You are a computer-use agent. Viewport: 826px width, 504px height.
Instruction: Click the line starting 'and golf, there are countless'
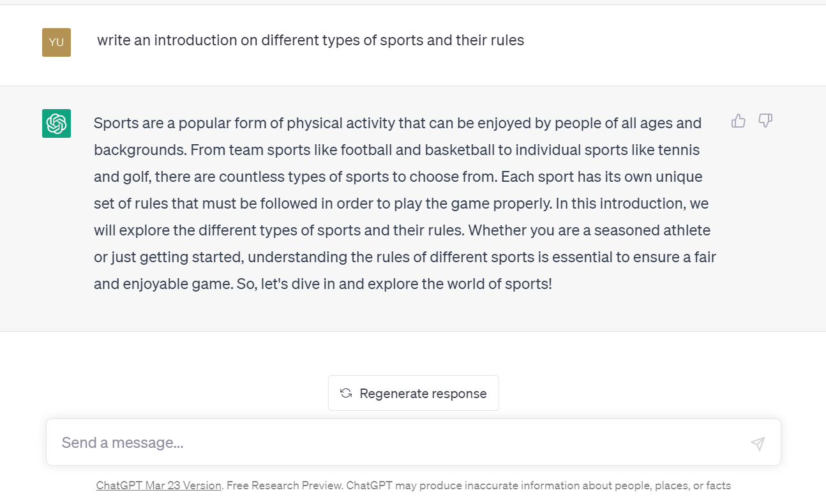pyautogui.click(x=398, y=177)
